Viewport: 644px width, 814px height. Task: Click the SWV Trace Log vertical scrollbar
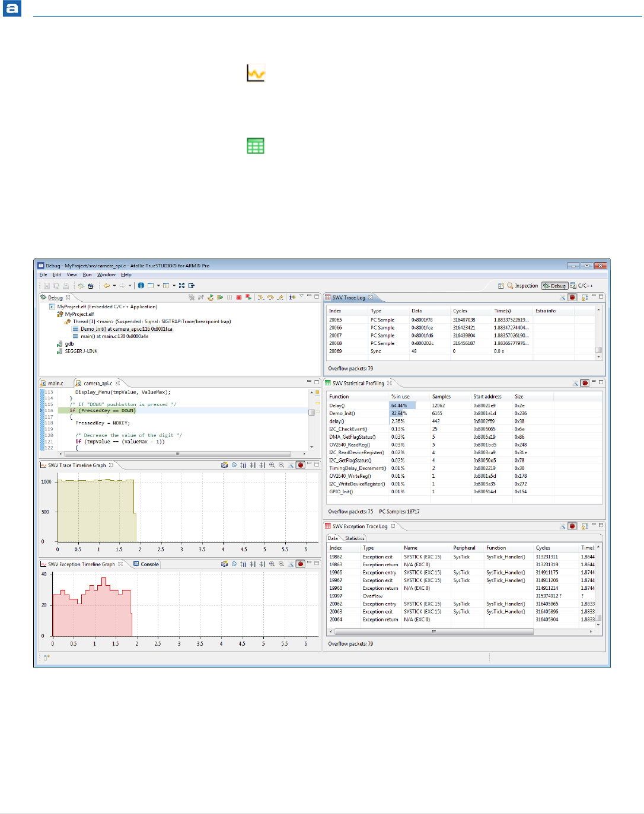599,332
